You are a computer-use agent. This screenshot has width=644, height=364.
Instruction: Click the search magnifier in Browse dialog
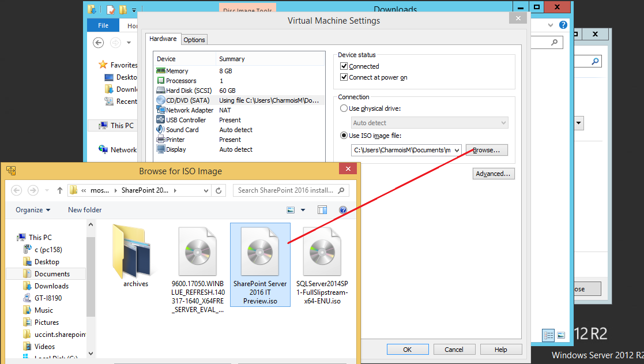point(341,190)
